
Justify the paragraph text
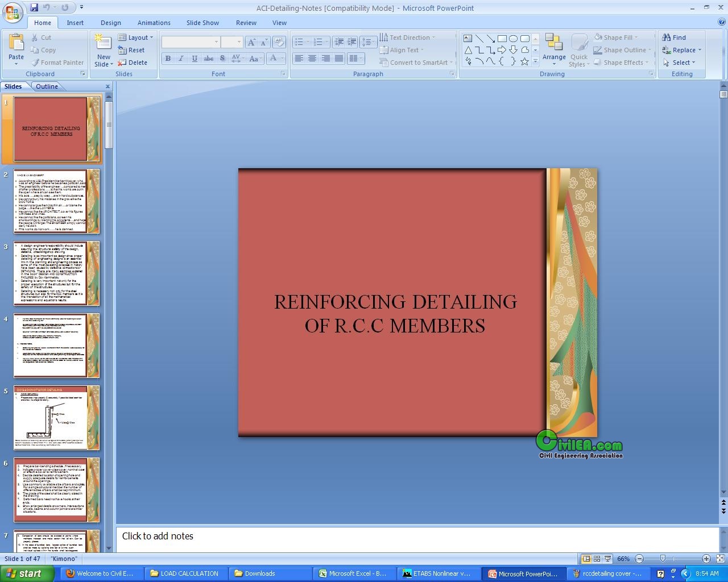click(x=339, y=58)
